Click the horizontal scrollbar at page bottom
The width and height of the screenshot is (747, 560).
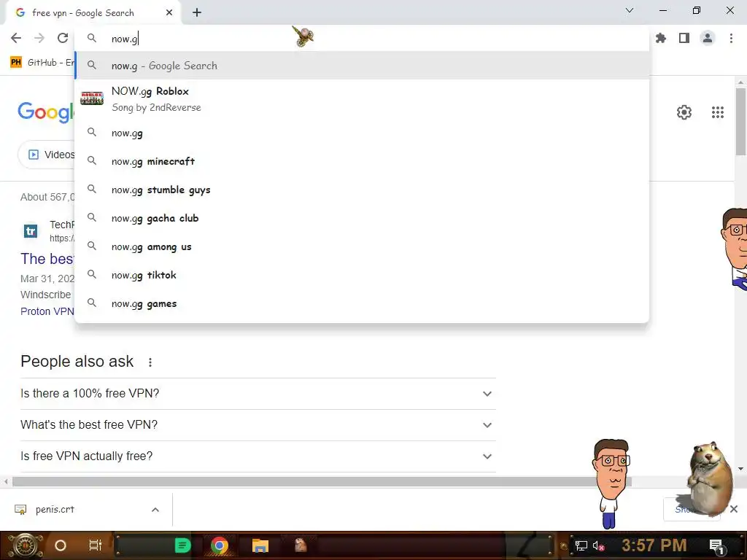(x=322, y=482)
